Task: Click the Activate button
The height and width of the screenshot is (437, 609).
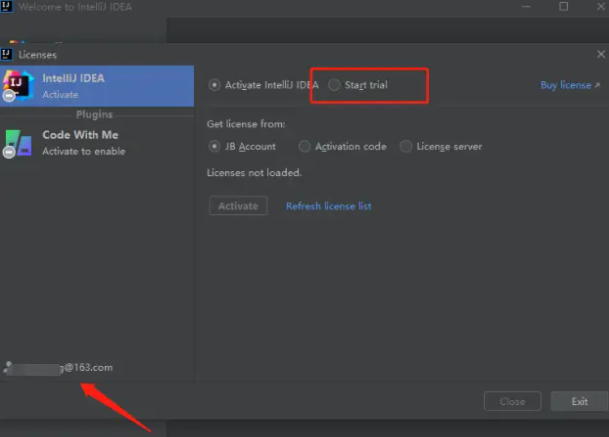Action: 238,206
